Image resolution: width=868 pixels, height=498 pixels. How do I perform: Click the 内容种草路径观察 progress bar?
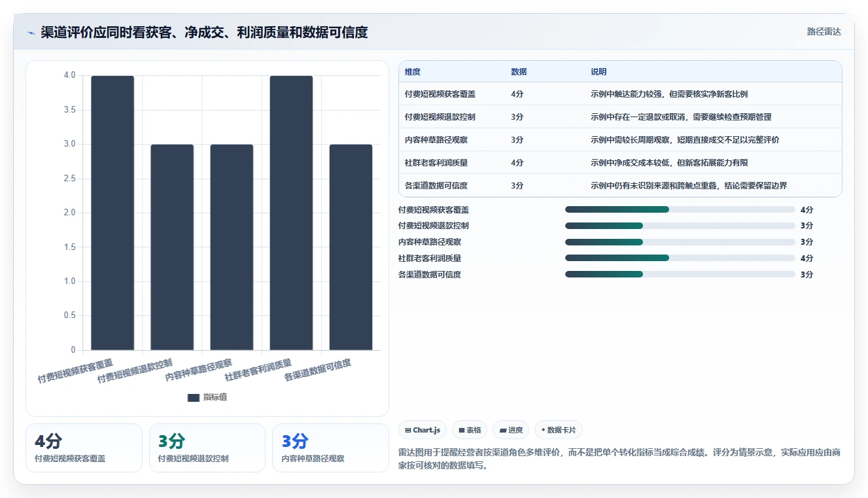pos(680,242)
